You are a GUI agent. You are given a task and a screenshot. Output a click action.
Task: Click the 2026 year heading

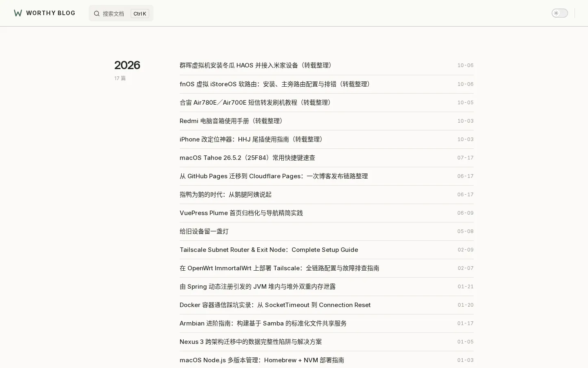127,65
